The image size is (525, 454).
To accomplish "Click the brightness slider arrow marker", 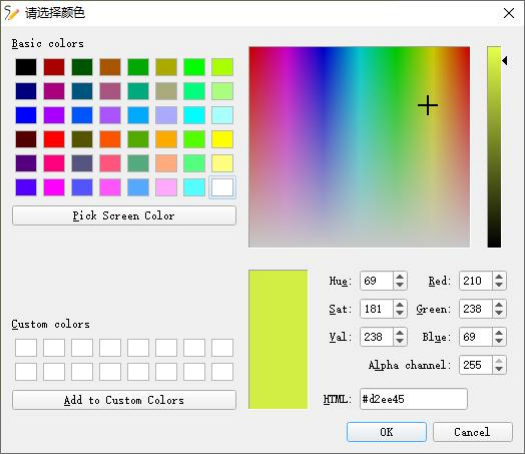I will point(505,61).
